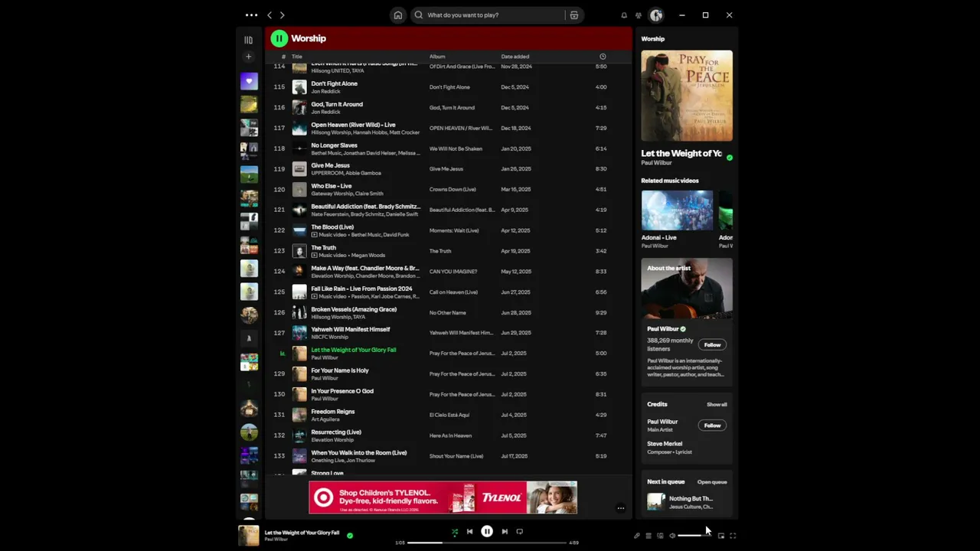
Task: Toggle the lyrics microphone icon
Action: [637, 536]
